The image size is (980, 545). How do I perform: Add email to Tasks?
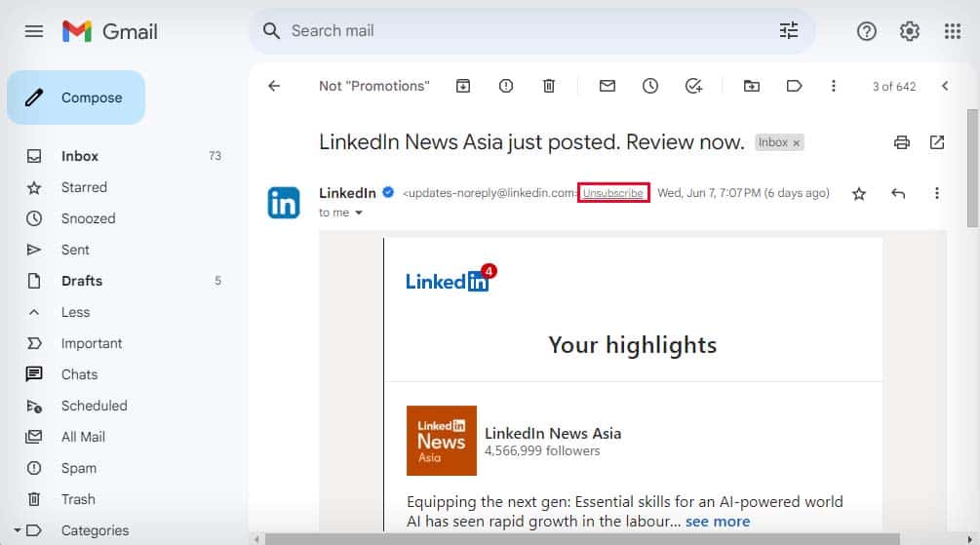[693, 86]
